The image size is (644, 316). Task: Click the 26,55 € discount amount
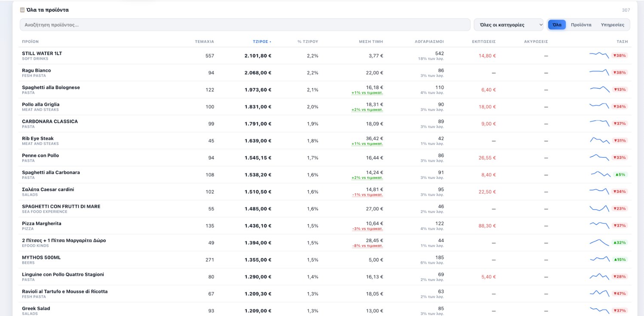point(487,158)
